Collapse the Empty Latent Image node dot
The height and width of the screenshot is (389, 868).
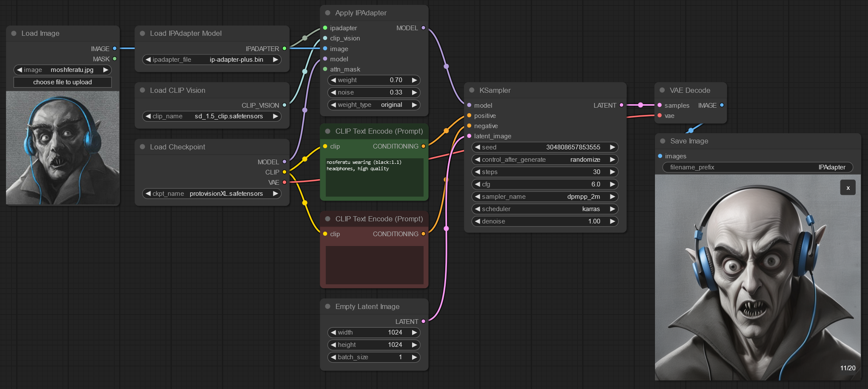point(327,306)
